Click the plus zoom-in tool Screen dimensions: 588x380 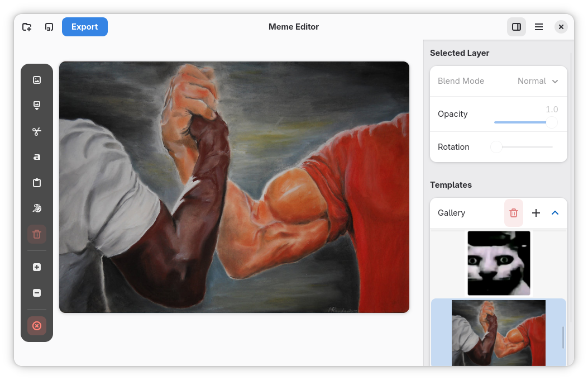click(x=37, y=267)
